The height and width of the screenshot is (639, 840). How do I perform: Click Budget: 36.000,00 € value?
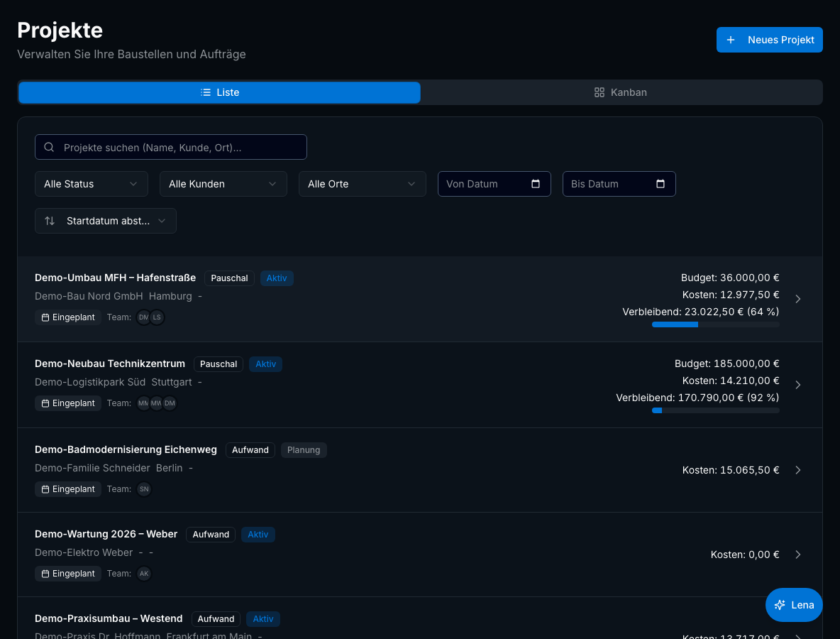[729, 278]
